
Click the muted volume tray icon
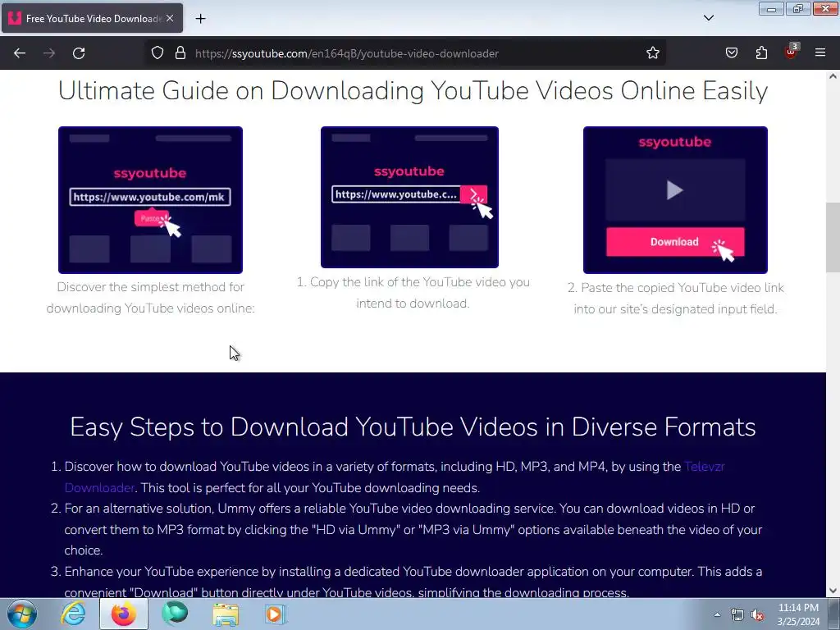coord(757,615)
